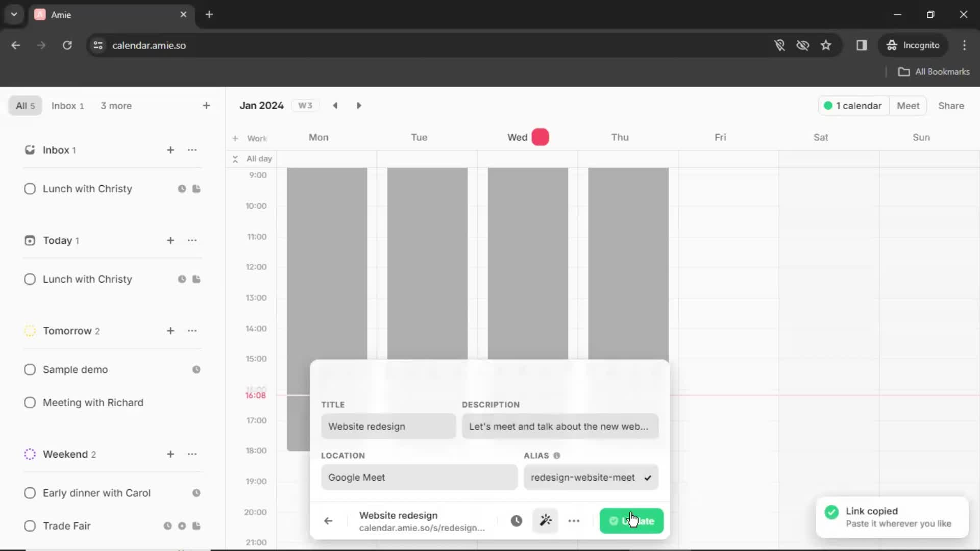Click the Meet button in top toolbar
Screen dimensions: 980x551
[909, 106]
